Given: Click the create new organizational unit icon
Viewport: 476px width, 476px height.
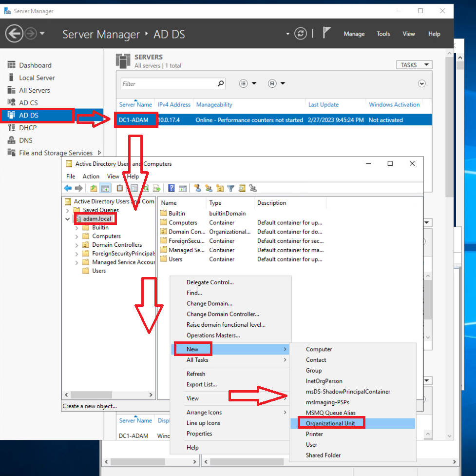Looking at the screenshot, I should (220, 188).
